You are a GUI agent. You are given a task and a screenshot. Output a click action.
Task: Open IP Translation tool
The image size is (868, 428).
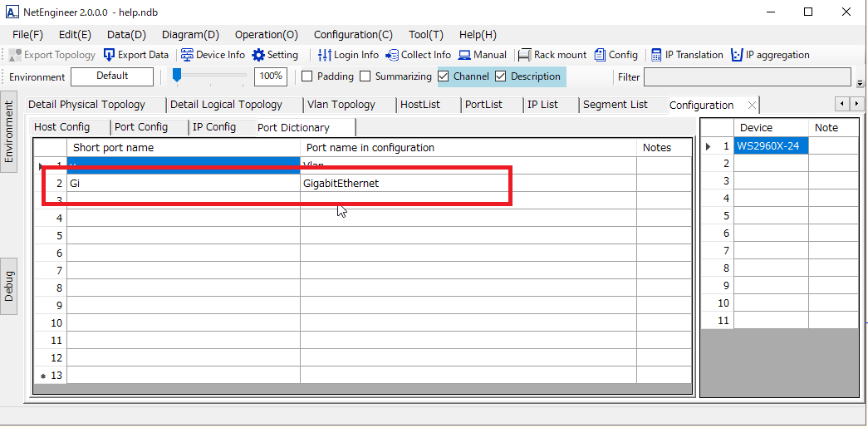pos(656,55)
